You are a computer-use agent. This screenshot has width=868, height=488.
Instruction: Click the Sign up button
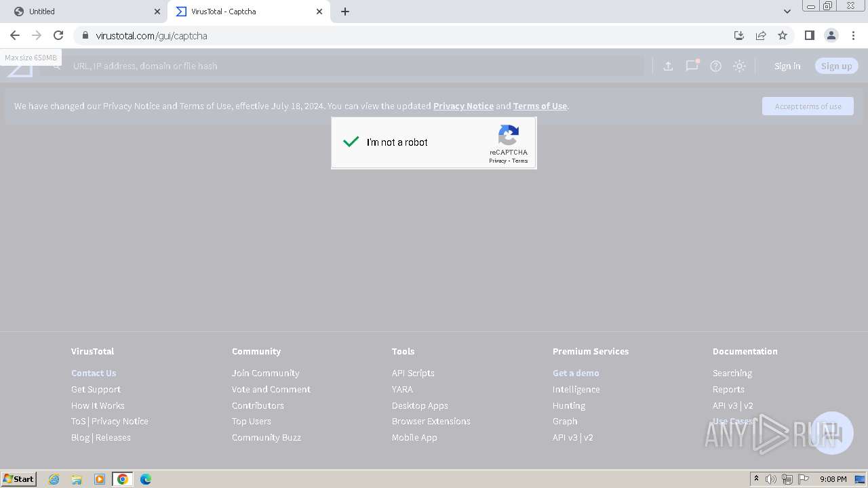point(836,66)
